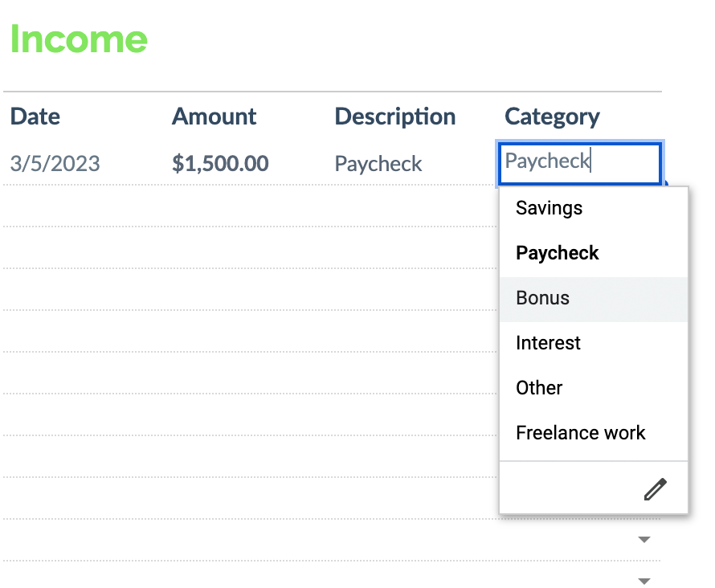This screenshot has width=715, height=588.
Task: Select the amount cell "$1,500.00"
Action: [219, 163]
